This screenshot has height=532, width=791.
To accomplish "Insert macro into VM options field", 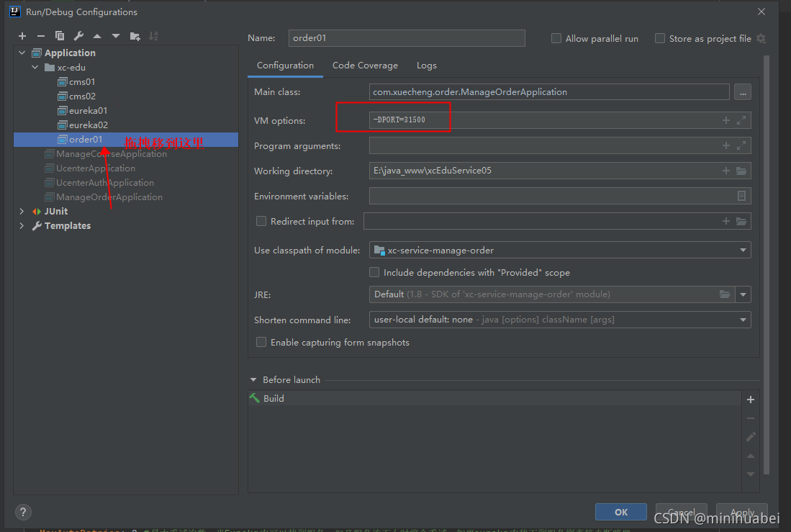I will coord(726,120).
